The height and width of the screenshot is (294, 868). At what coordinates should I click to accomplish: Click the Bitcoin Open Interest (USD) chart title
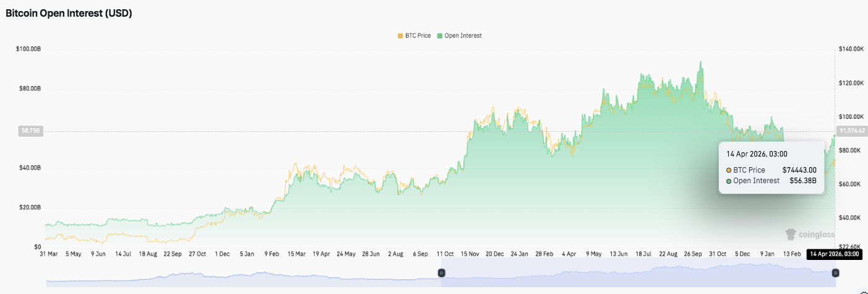(69, 13)
